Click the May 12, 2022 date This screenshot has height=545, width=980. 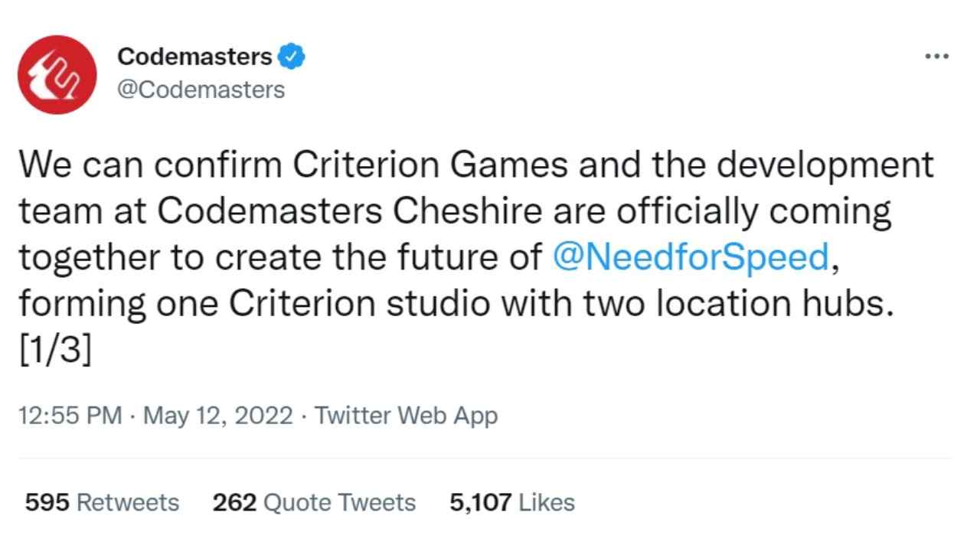coord(218,416)
